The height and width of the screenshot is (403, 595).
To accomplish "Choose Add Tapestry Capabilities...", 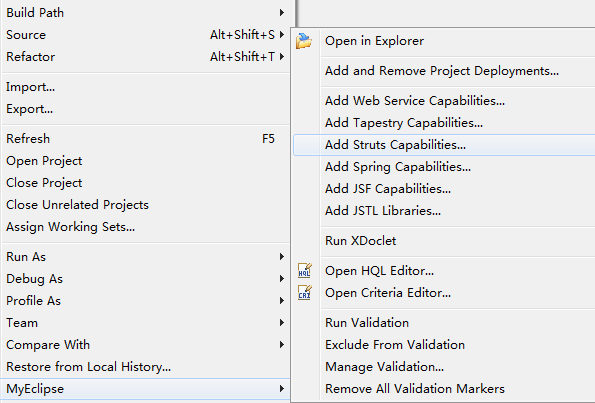I will click(444, 123).
